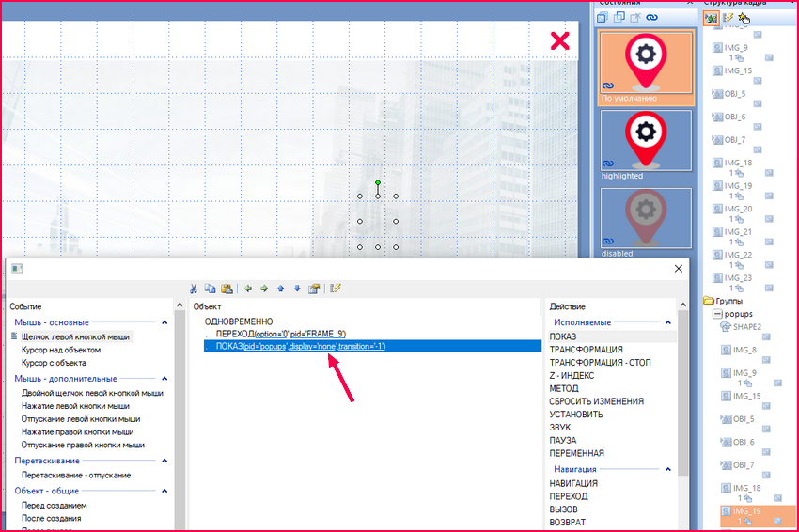Collapse the 'Мышь - основные' event section
The width and height of the screenshot is (799, 532).
click(x=164, y=322)
